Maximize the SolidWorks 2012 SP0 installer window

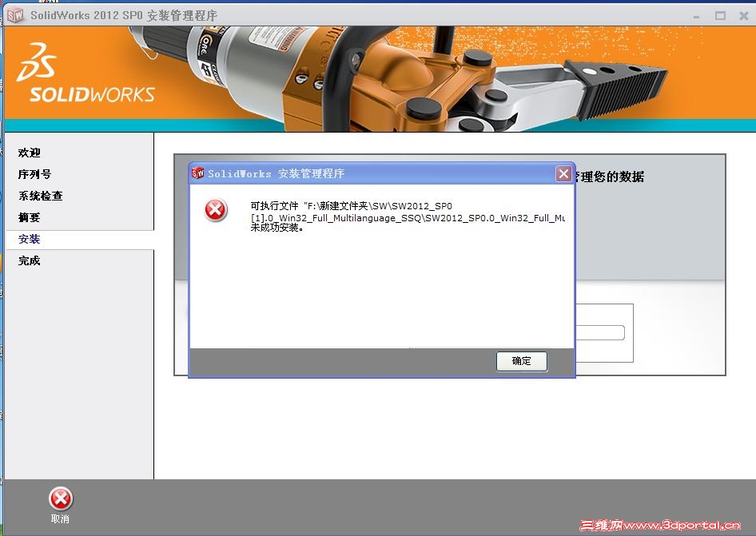[x=720, y=16]
